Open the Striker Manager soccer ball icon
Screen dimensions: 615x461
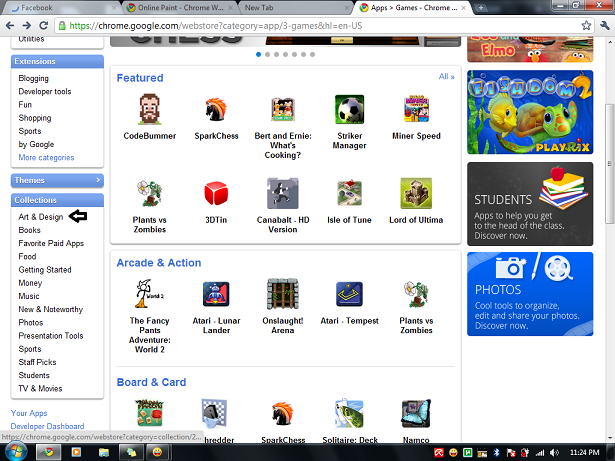pyautogui.click(x=349, y=109)
